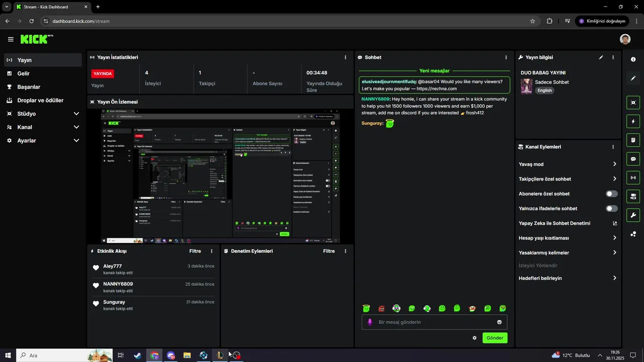Open Windows Start menu
The width and height of the screenshot is (644, 362).
tap(8, 355)
